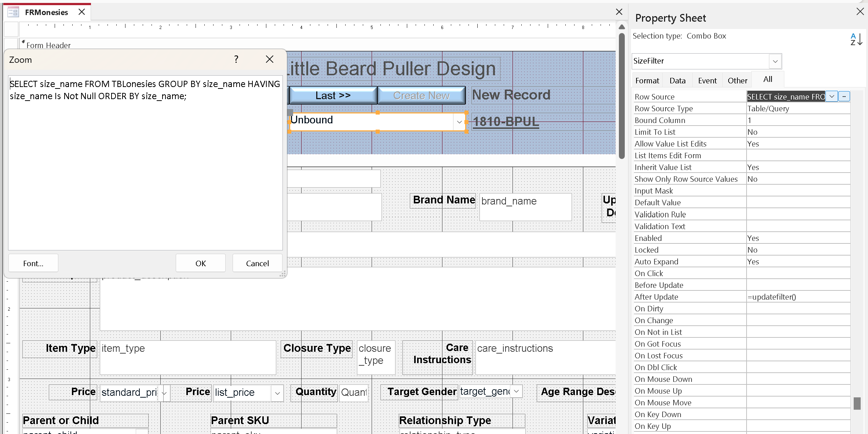Click the Unbound combo box dropdown arrow

click(x=459, y=122)
